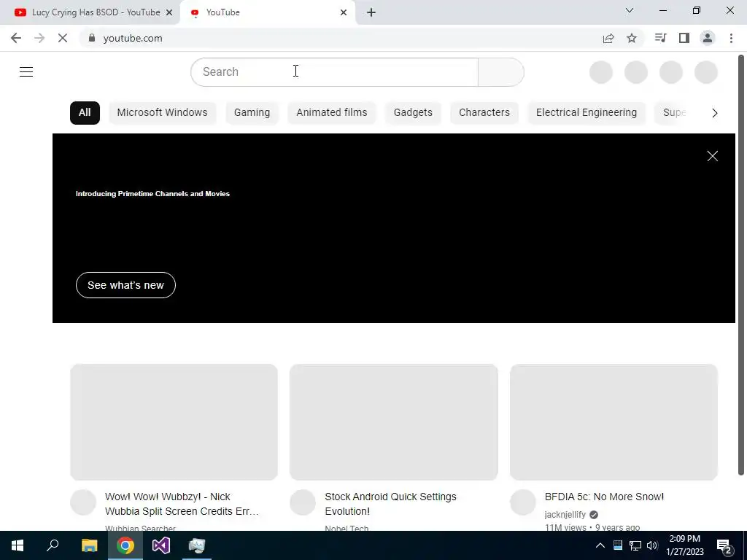Pick the Characters category chip
The height and width of the screenshot is (560, 747).
[x=484, y=113]
